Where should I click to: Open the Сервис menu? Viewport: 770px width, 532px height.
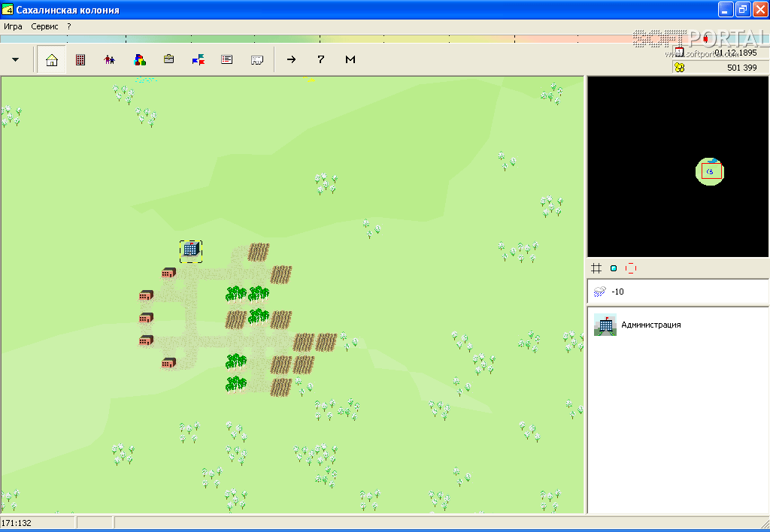click(x=44, y=26)
